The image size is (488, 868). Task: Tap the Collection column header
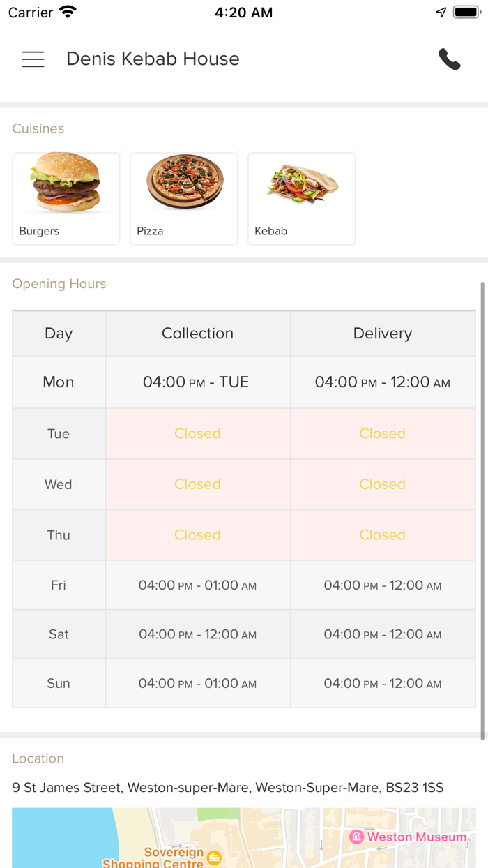point(197,333)
